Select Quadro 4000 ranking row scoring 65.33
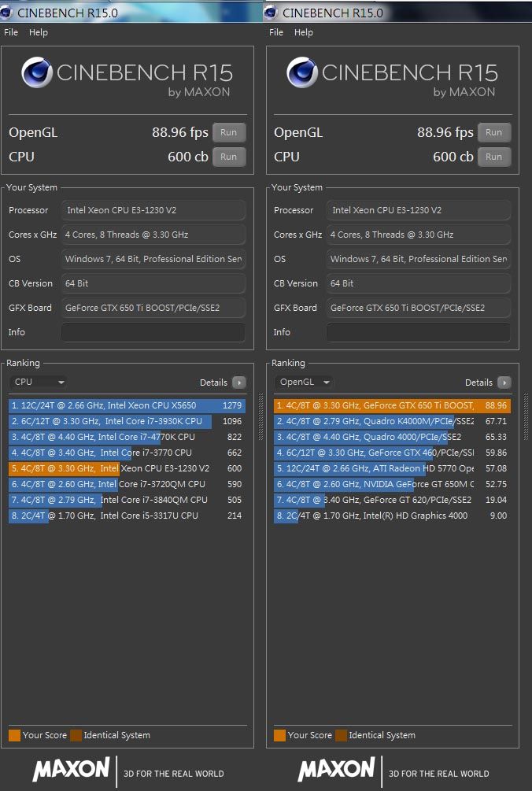This screenshot has height=791, width=532. (393, 437)
